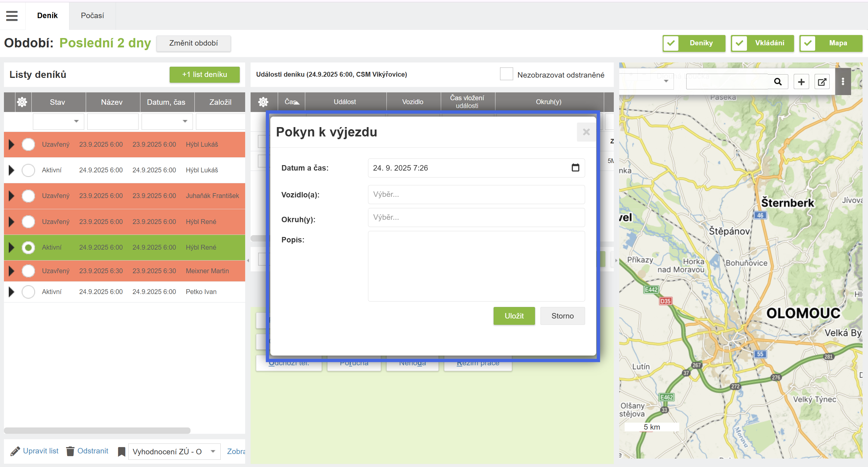
Task: Click the plus icon on map toolbar
Action: [x=801, y=82]
